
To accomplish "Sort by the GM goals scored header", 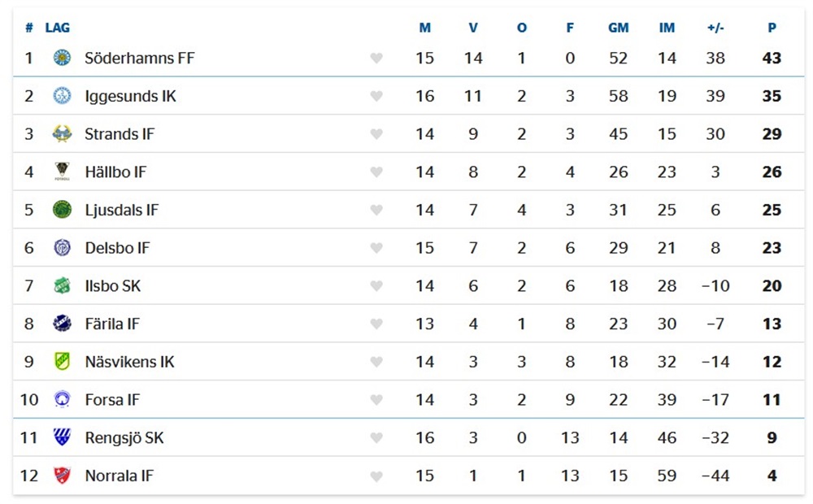I will [618, 28].
